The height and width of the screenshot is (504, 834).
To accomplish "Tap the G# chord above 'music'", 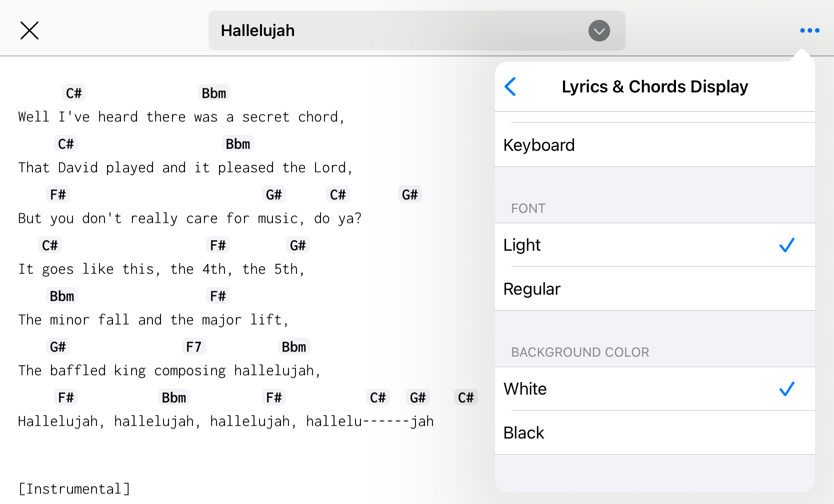I will 274,194.
